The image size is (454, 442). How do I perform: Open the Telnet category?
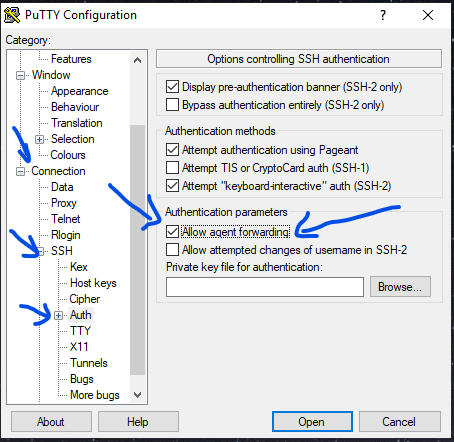[x=65, y=219]
